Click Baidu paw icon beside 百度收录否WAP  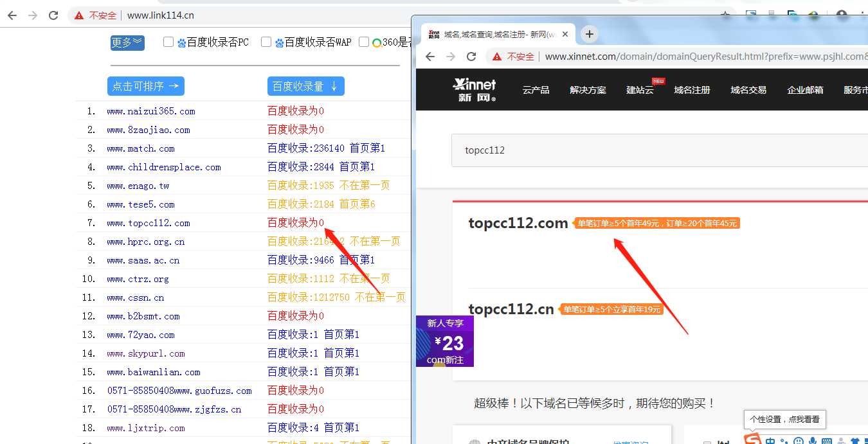pyautogui.click(x=279, y=43)
